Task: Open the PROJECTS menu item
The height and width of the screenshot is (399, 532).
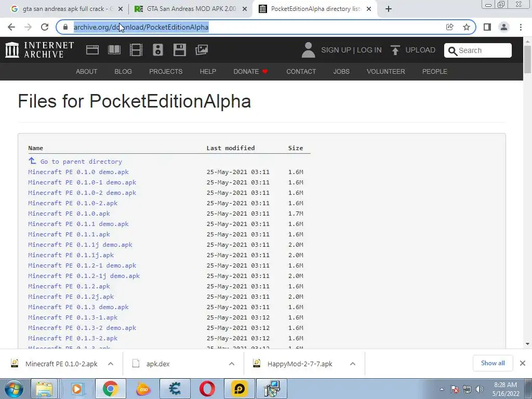Action: pos(166,72)
